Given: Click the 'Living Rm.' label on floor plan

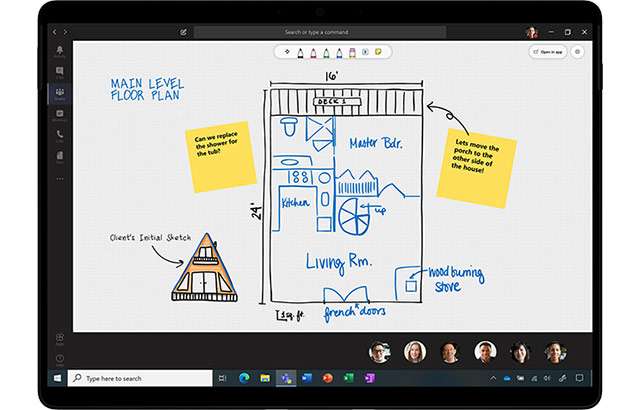Looking at the screenshot, I should click(x=339, y=262).
